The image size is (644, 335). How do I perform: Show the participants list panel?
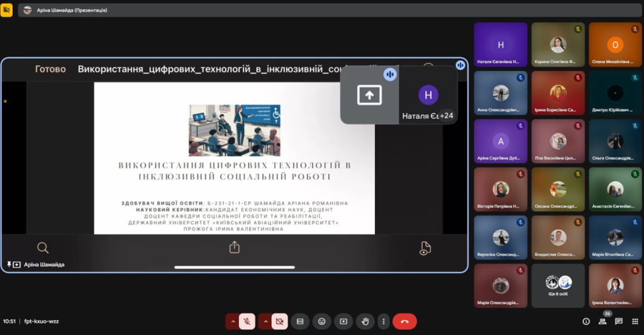pos(602,321)
